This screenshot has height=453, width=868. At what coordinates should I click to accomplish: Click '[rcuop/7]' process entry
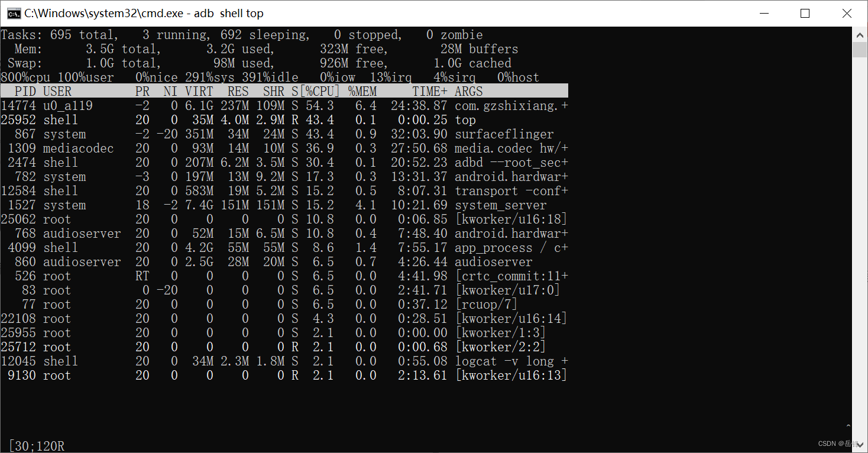tap(487, 305)
